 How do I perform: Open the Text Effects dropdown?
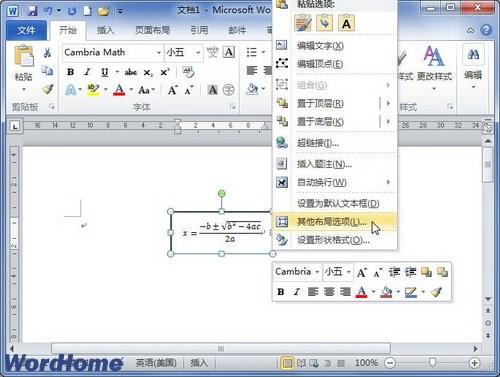pos(80,90)
